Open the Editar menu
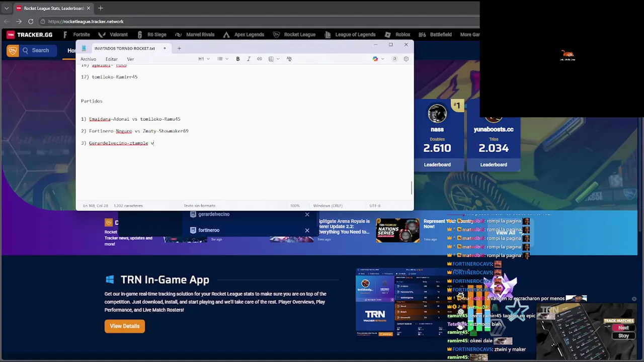Screen dimensions: 644x362 111,59
